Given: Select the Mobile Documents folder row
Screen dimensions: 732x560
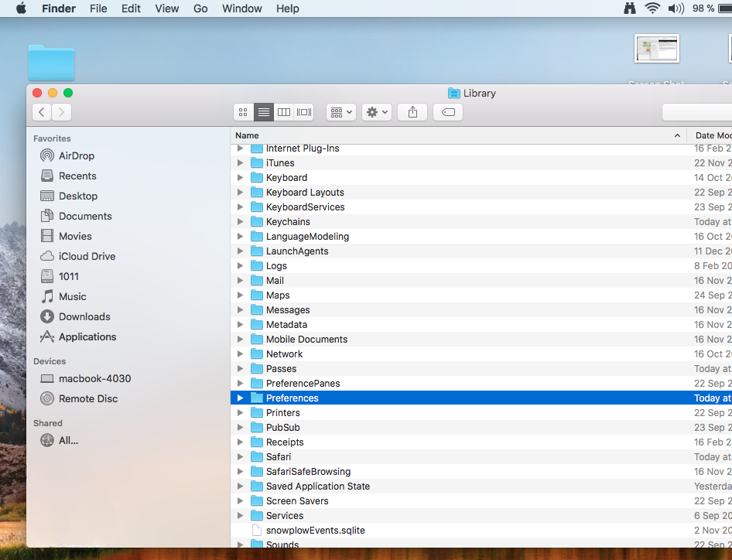Looking at the screenshot, I should [x=481, y=340].
